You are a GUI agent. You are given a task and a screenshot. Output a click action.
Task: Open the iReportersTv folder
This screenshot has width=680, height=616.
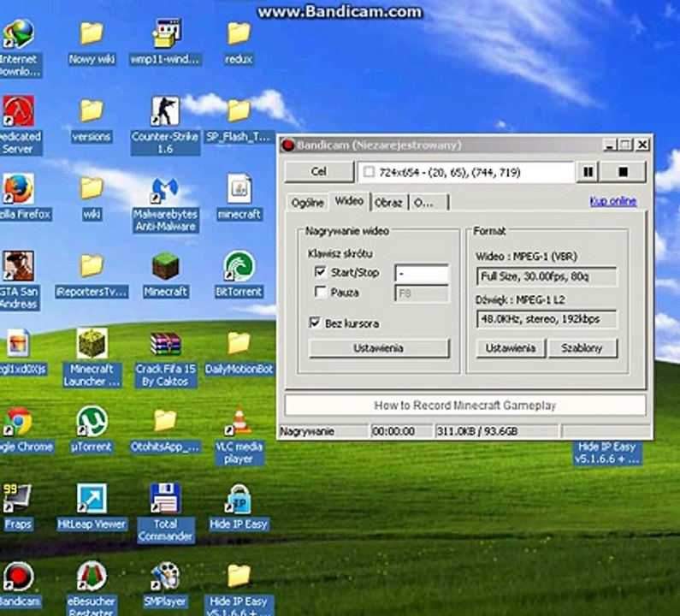(92, 265)
